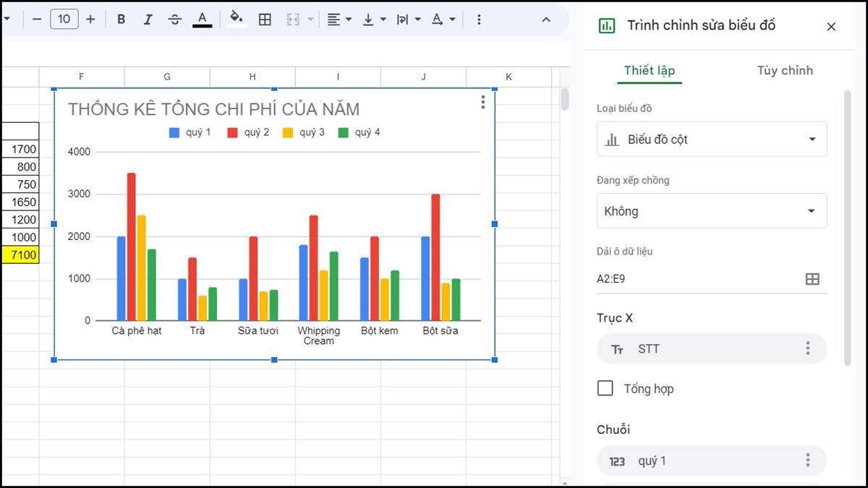Collapse the toolbar with the up chevron
Screen dimensions: 868x488
[x=546, y=20]
